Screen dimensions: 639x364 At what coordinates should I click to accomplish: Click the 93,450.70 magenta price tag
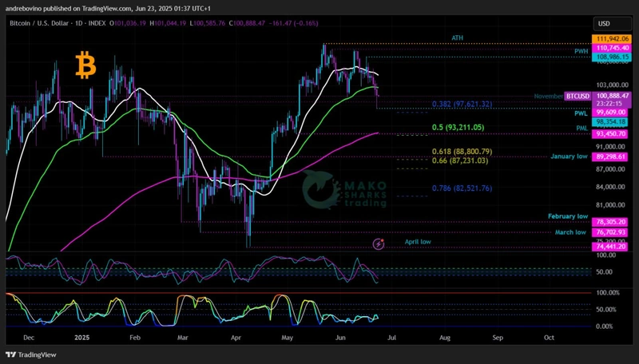point(611,134)
